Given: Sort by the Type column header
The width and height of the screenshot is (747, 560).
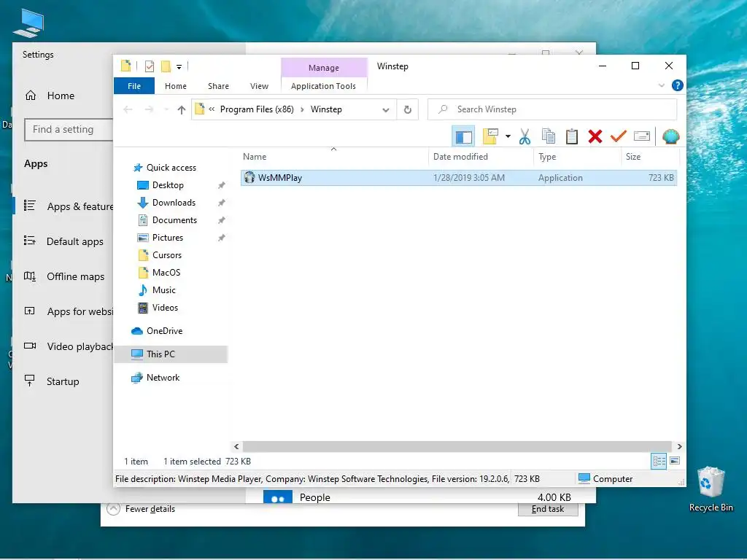Looking at the screenshot, I should tap(578, 157).
